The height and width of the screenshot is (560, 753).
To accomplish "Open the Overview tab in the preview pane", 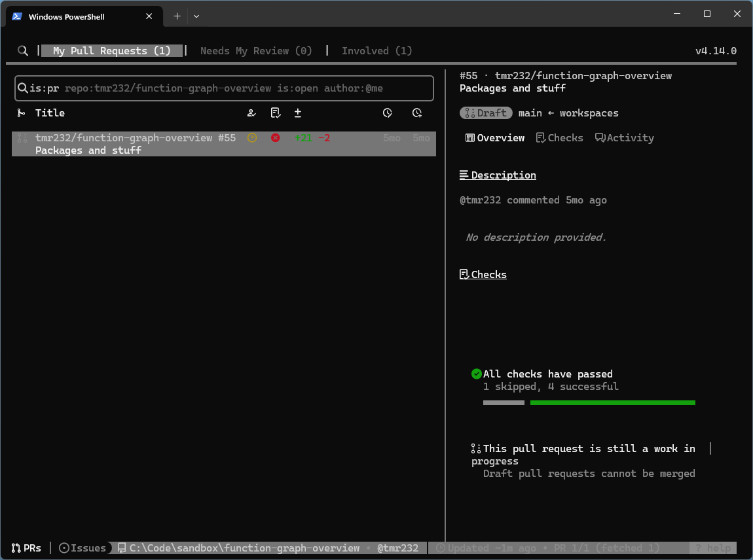I will 494,138.
